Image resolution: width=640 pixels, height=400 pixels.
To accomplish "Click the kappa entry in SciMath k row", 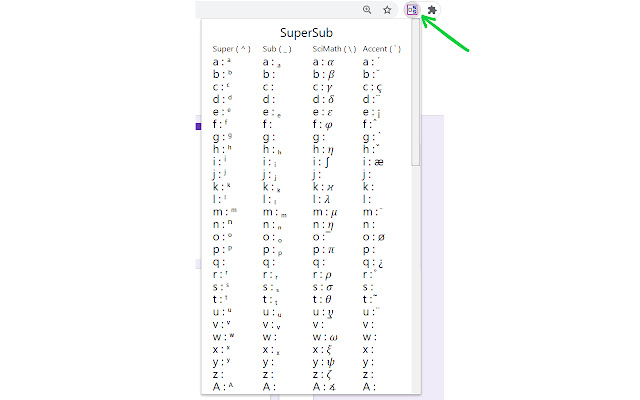I will [330, 187].
